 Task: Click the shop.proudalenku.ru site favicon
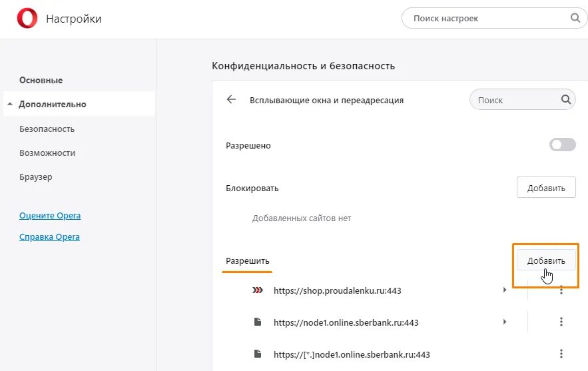257,290
